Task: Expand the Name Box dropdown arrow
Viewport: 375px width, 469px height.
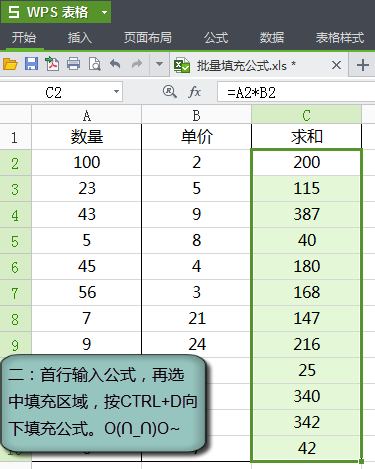Action: [116, 92]
